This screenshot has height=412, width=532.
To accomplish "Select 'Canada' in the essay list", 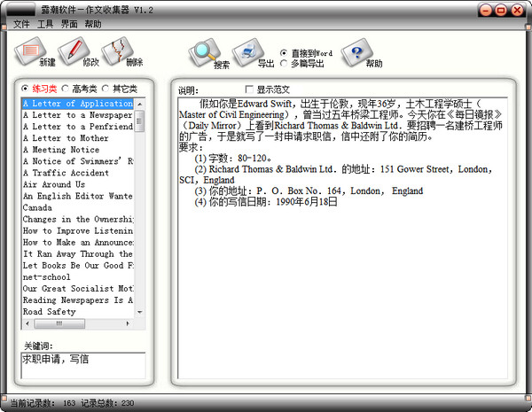I will 78,207.
